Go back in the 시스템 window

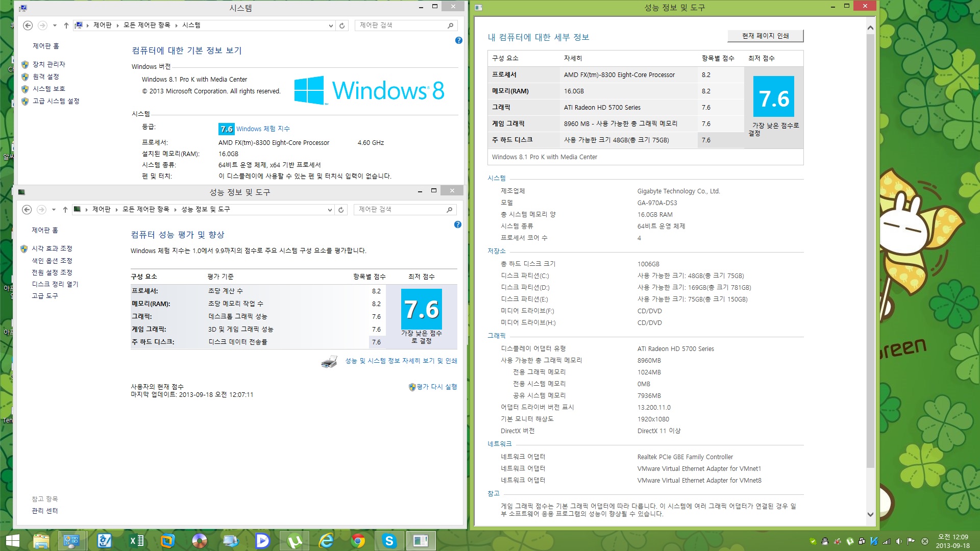28,26
